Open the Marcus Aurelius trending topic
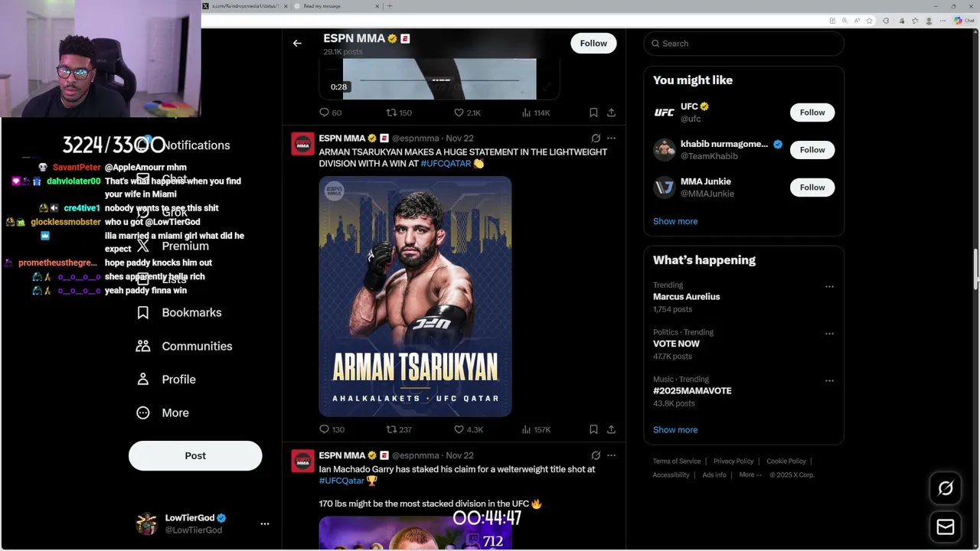The width and height of the screenshot is (980, 551). (686, 297)
